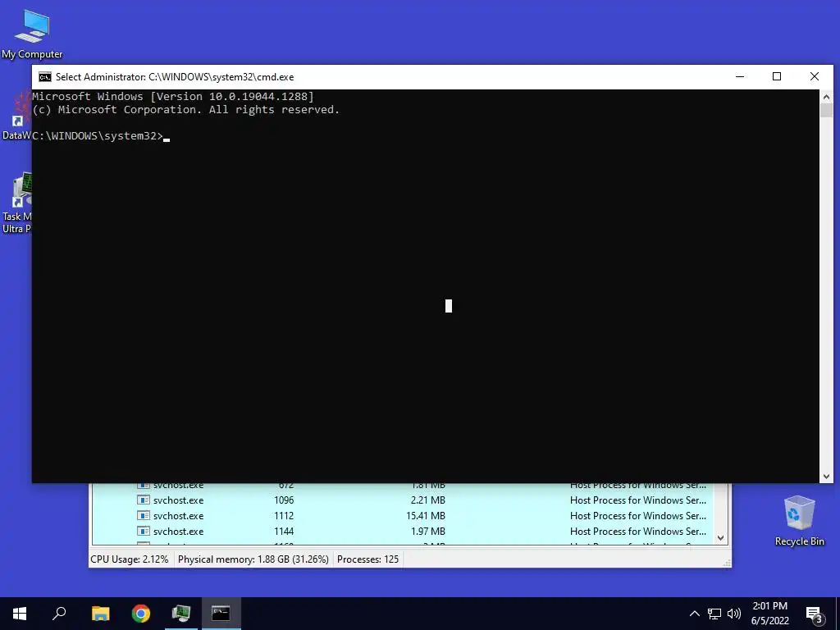Select the svchost.exe row with PID 1096

pos(402,500)
